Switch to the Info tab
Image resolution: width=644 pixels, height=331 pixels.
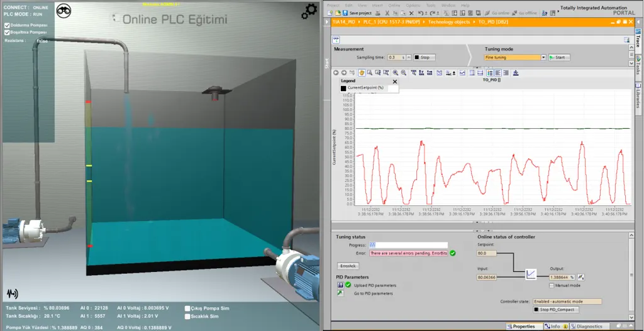(x=556, y=327)
